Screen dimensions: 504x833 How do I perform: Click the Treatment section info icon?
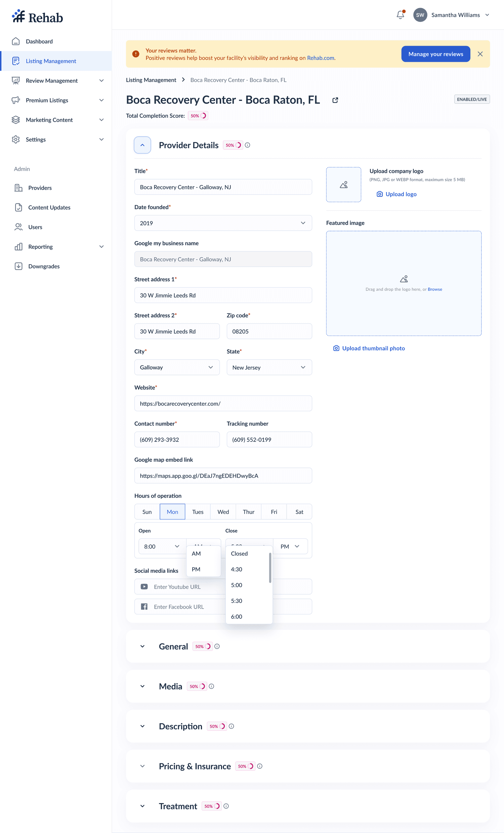point(226,806)
